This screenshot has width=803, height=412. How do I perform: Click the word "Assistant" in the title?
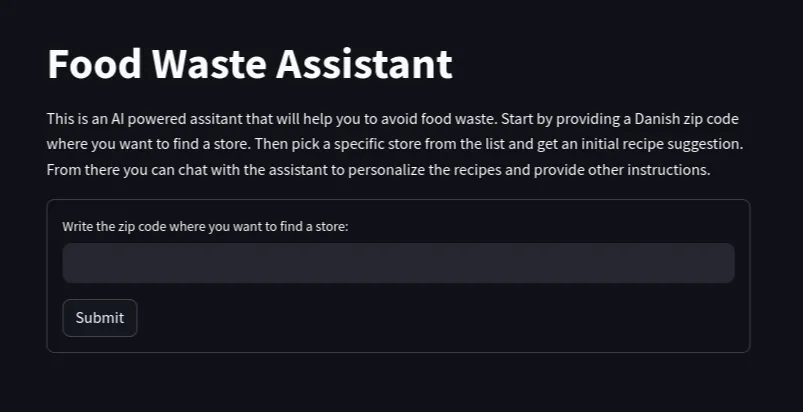[x=364, y=64]
